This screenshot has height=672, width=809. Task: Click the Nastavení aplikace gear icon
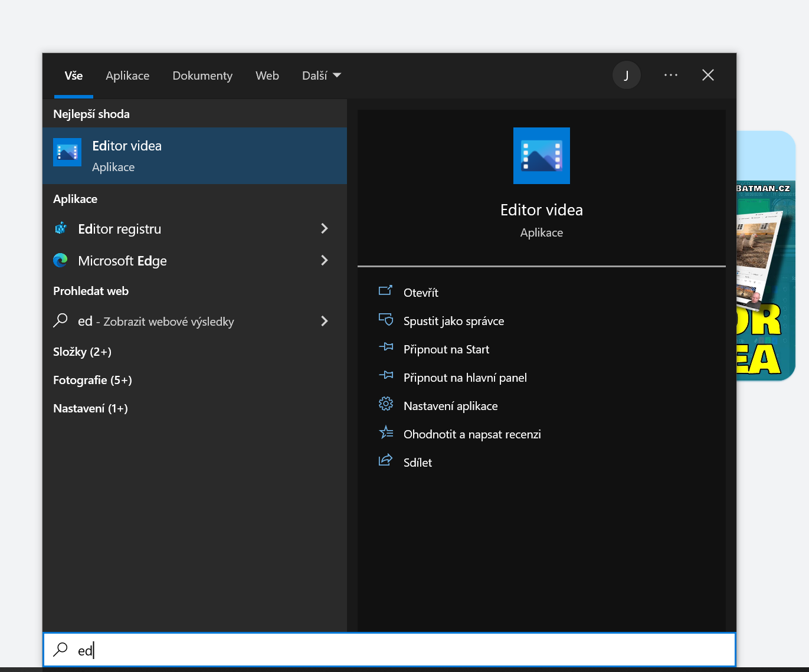[x=385, y=405]
